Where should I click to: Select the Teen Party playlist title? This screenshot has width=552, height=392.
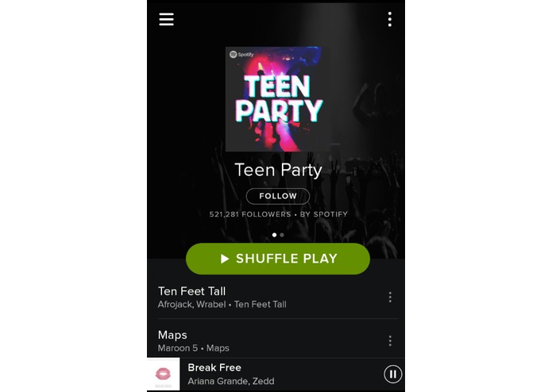click(278, 170)
